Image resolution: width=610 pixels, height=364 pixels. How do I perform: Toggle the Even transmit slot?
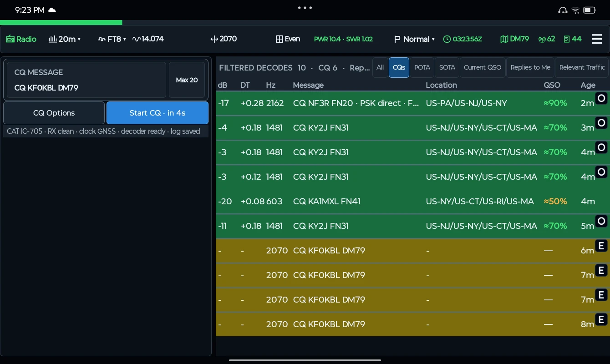click(x=288, y=39)
